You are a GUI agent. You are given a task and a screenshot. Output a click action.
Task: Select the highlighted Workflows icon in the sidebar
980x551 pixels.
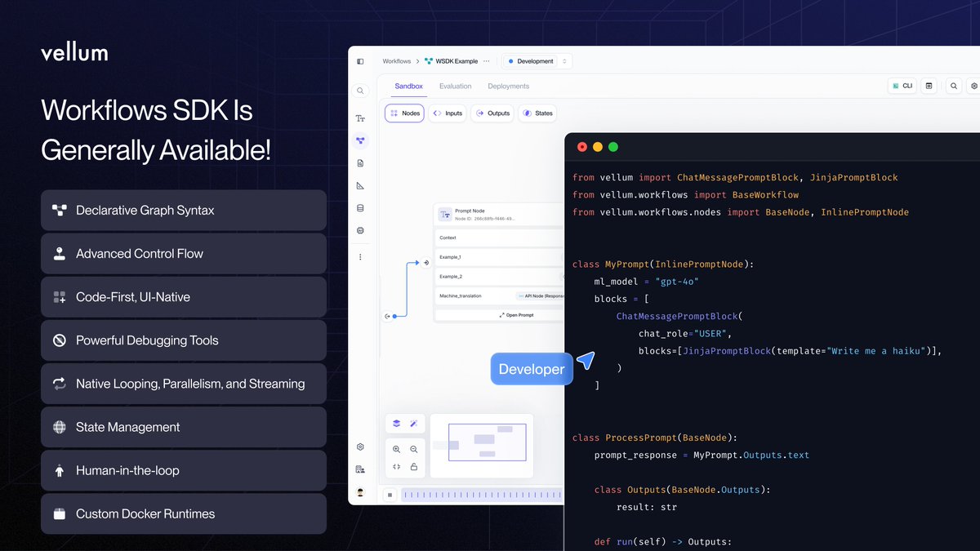click(360, 140)
